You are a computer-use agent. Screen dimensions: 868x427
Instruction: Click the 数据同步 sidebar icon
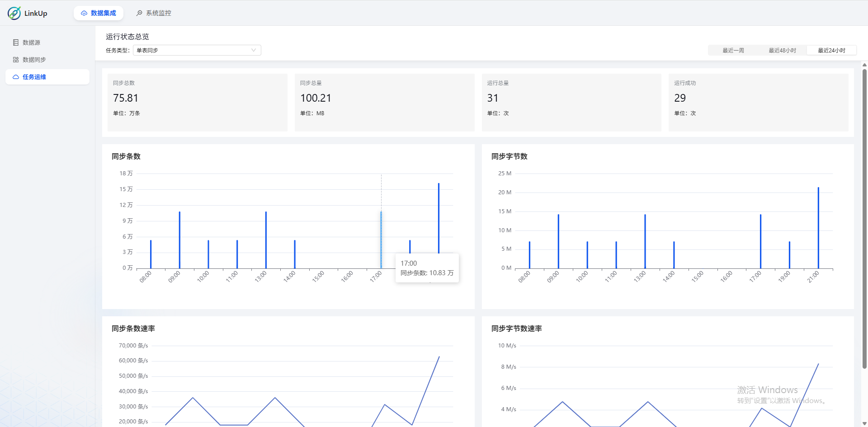(16, 60)
